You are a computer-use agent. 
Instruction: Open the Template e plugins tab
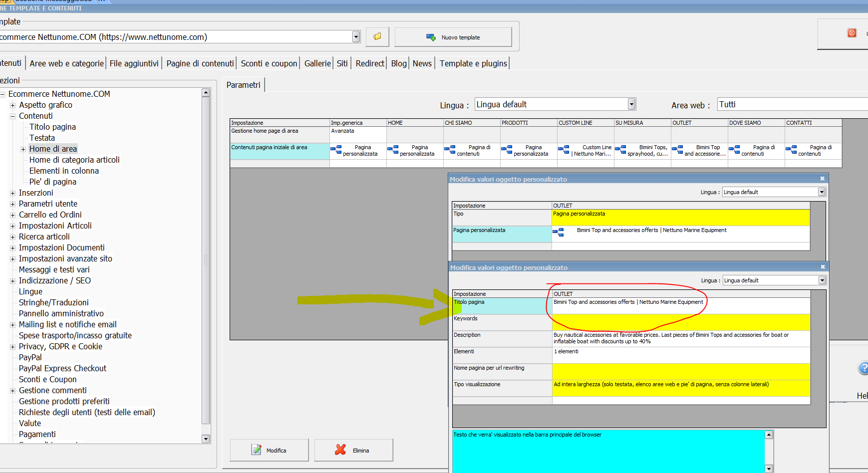[473, 63]
